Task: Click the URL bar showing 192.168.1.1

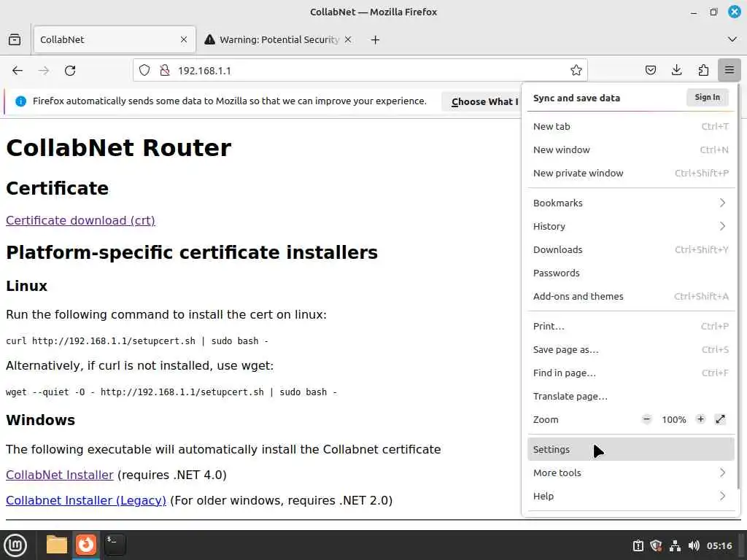Action: 360,71
